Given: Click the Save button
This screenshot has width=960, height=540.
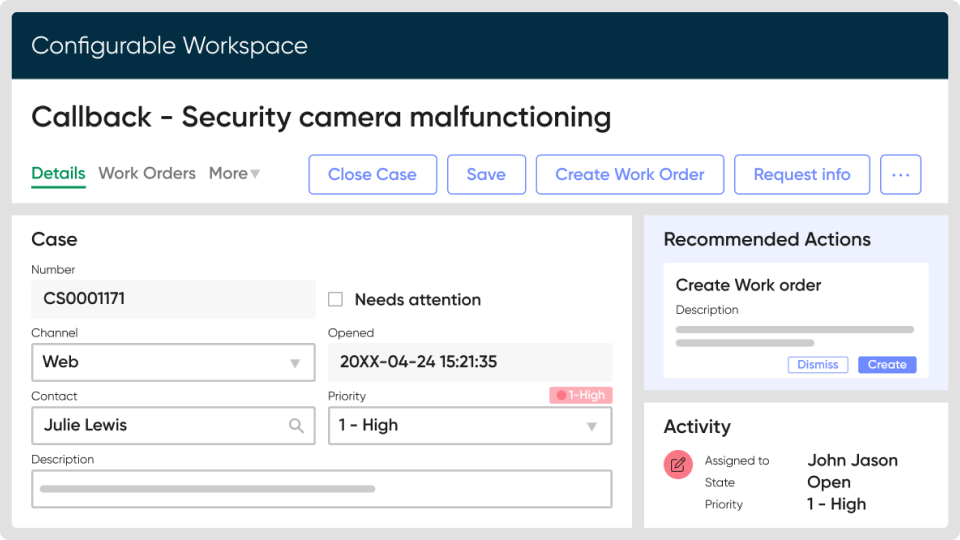Looking at the screenshot, I should (x=486, y=175).
